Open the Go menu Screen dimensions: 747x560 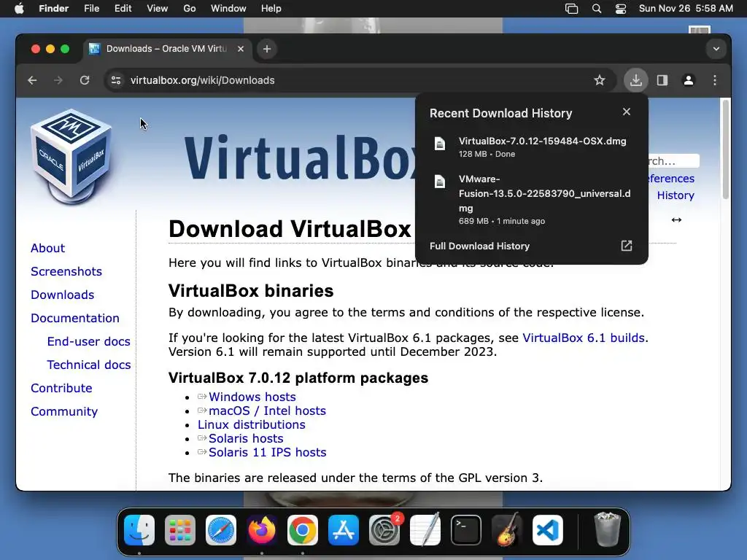(x=190, y=9)
